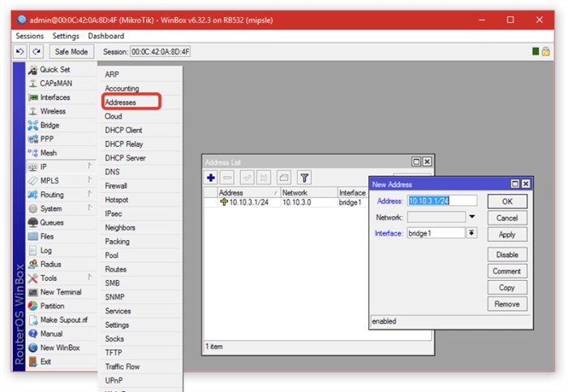The image size is (568, 392).
Task: Click the Undo arrow icon in toolbar
Action: 20,52
